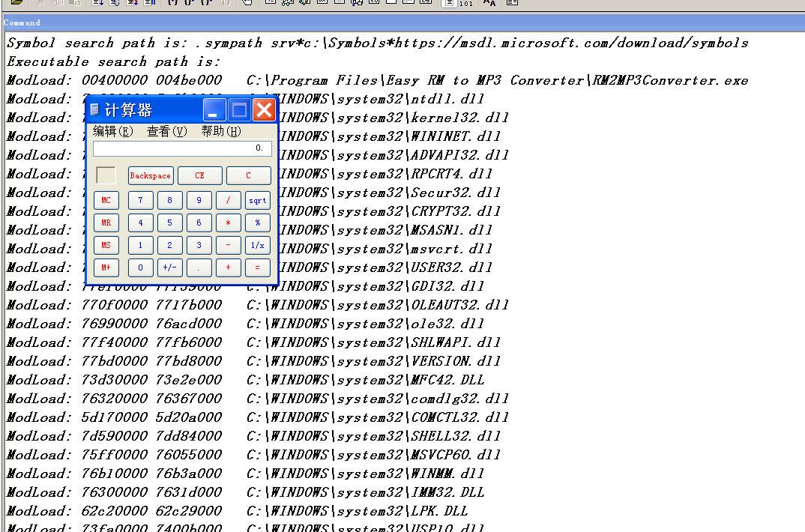This screenshot has height=532, width=805.
Task: Click the MSASN1.dll module line
Action: pos(386,230)
